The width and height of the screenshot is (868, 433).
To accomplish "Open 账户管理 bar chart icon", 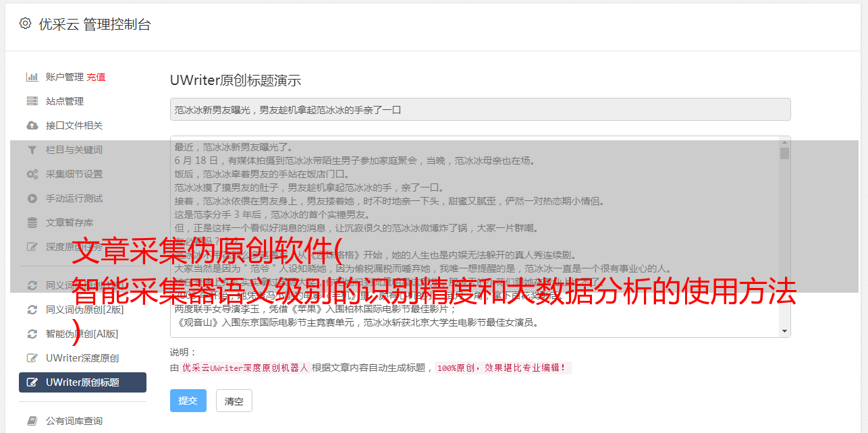I will point(32,77).
